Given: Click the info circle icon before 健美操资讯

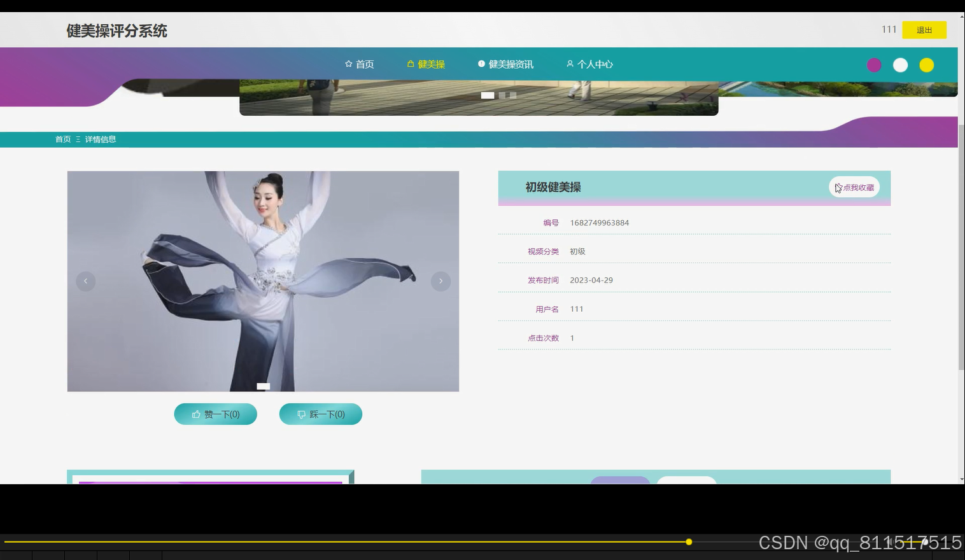Looking at the screenshot, I should tap(482, 63).
